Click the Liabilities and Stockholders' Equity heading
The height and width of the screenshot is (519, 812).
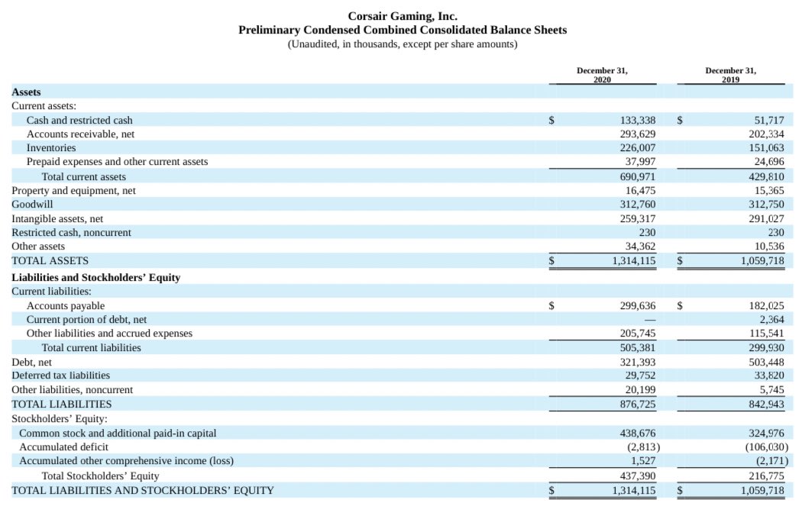coord(96,277)
